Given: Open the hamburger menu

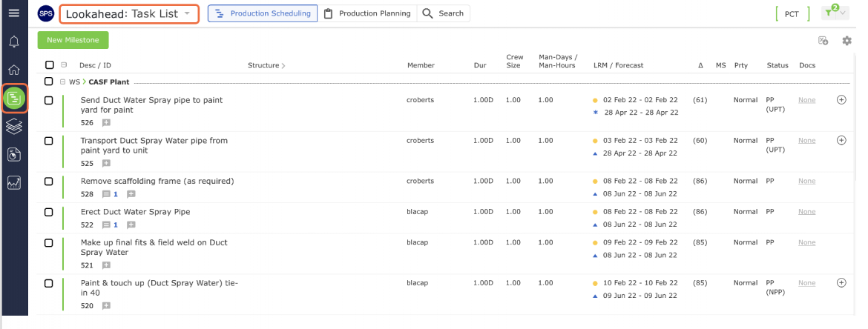Looking at the screenshot, I should [x=14, y=13].
